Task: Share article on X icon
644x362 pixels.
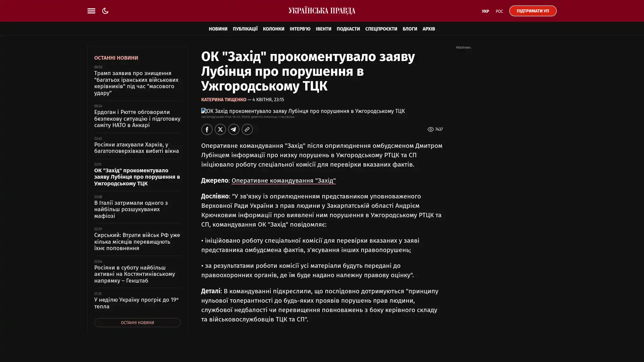Action: pyautogui.click(x=220, y=129)
